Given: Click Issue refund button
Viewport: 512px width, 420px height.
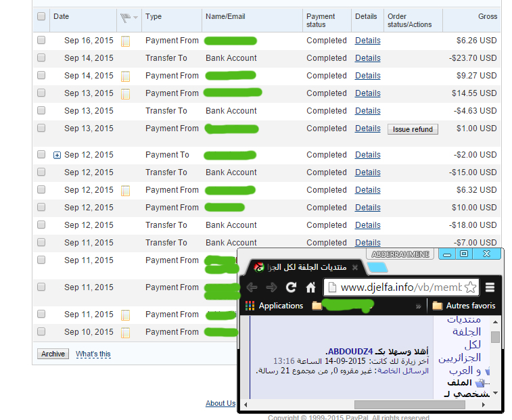Looking at the screenshot, I should [x=413, y=129].
